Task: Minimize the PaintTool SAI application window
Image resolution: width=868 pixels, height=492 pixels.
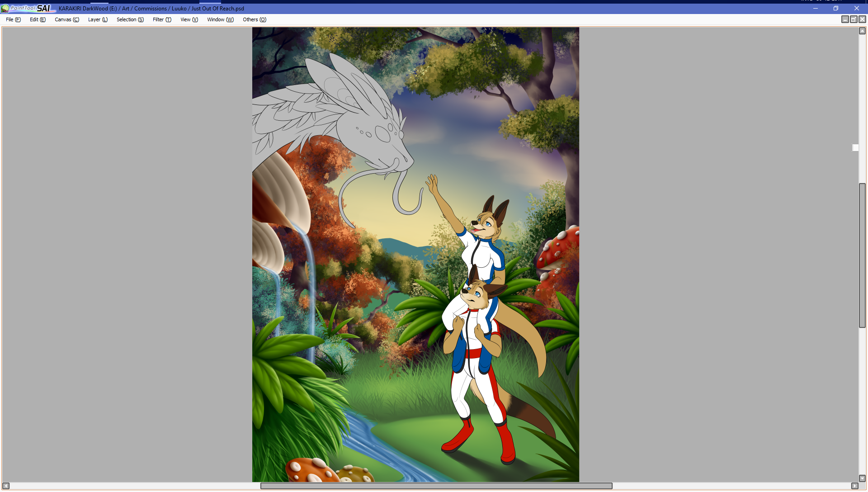Action: [816, 8]
